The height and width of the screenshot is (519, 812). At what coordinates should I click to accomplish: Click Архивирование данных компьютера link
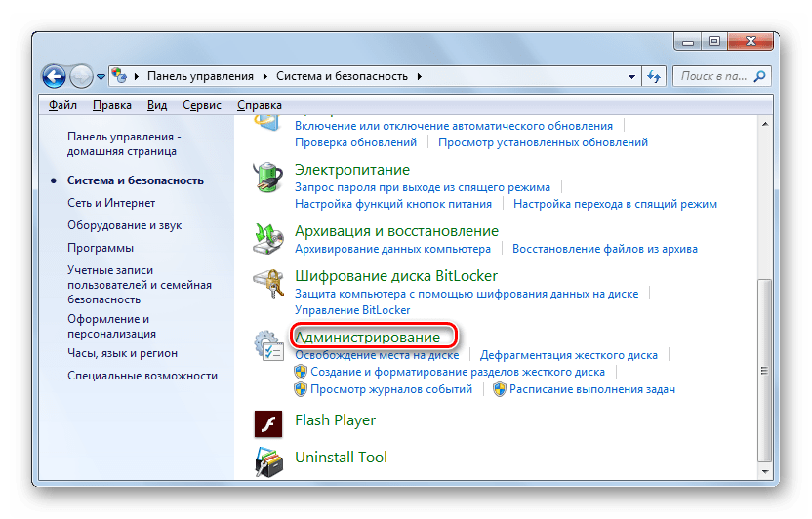[392, 249]
